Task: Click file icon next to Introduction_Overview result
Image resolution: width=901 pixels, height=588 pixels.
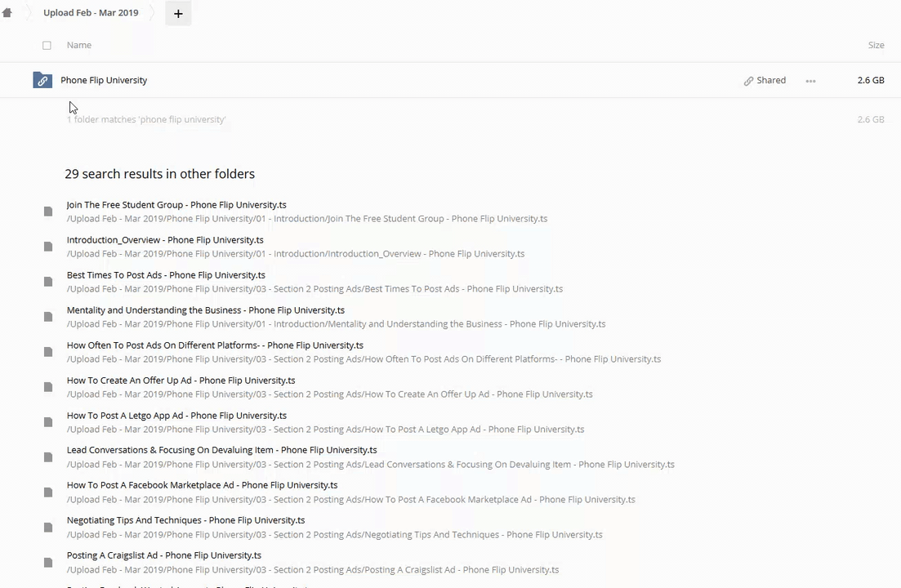Action: coord(48,247)
